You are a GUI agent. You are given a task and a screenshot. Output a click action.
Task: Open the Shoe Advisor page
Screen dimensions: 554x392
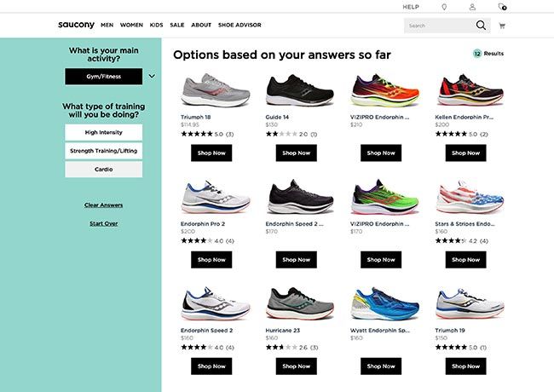[239, 25]
